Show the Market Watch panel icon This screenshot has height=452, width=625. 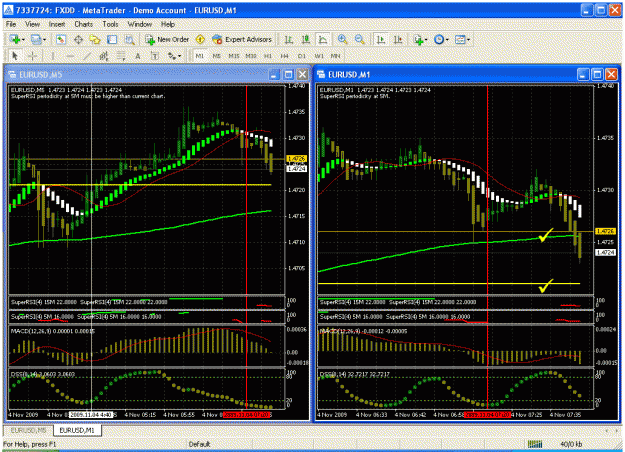coord(61,39)
